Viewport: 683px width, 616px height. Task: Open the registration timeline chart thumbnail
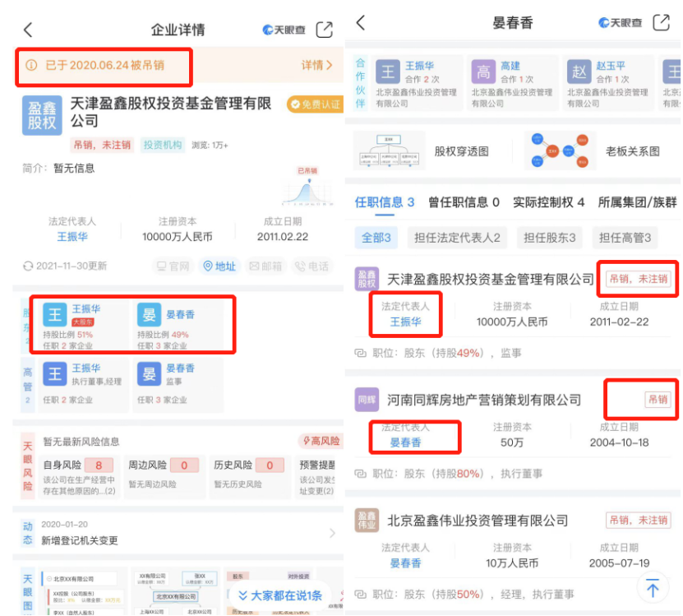pos(307,187)
